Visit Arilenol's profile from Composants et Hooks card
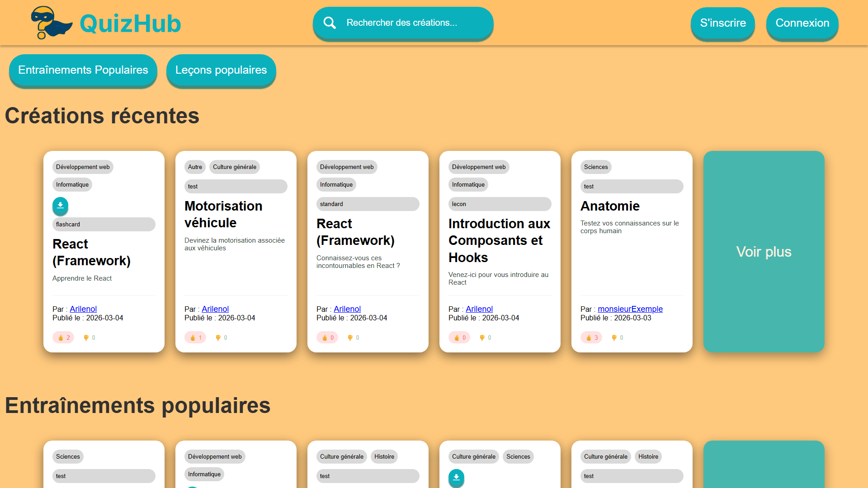The image size is (868, 488). pos(479,309)
